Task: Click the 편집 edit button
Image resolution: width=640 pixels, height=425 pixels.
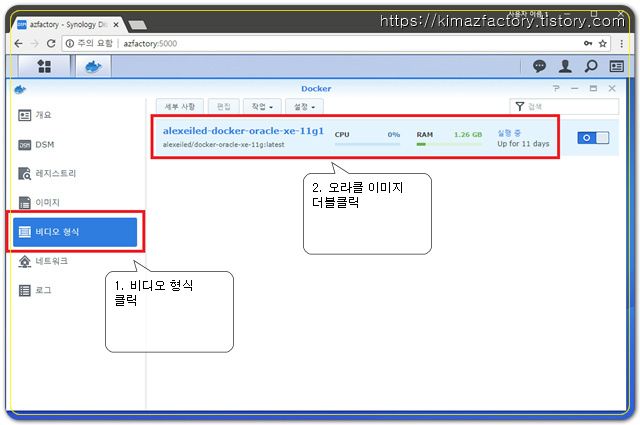Action: click(223, 107)
